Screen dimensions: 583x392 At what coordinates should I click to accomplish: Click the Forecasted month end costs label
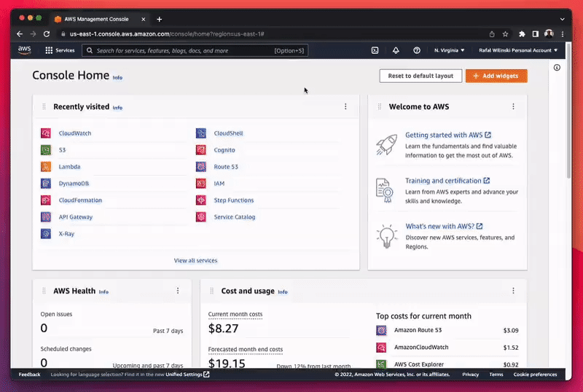(245, 349)
